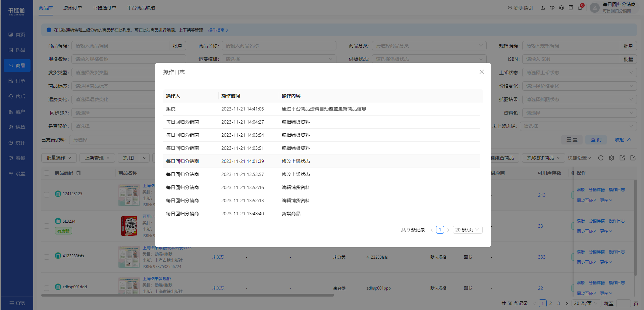Change the dialog's 20 条/页 page size

point(468,230)
